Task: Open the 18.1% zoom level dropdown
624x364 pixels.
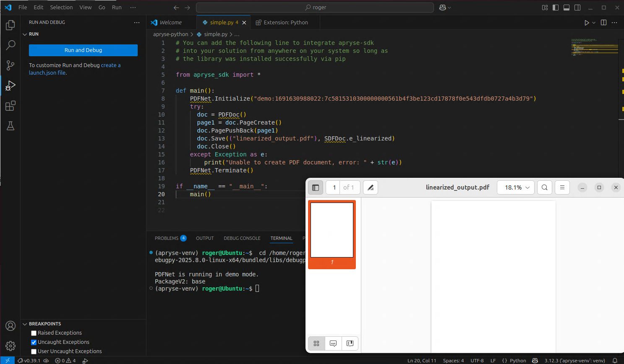Action: click(x=515, y=187)
